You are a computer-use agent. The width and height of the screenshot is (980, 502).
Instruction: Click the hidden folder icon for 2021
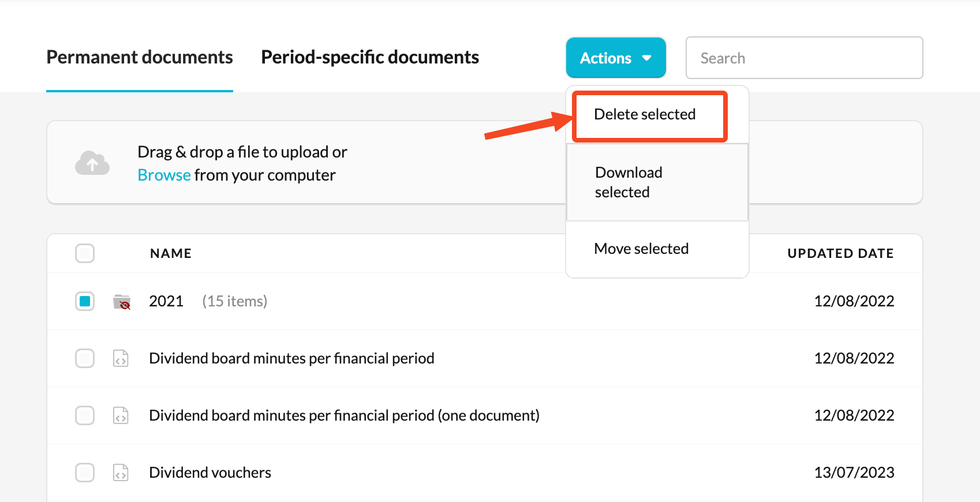[x=122, y=302]
